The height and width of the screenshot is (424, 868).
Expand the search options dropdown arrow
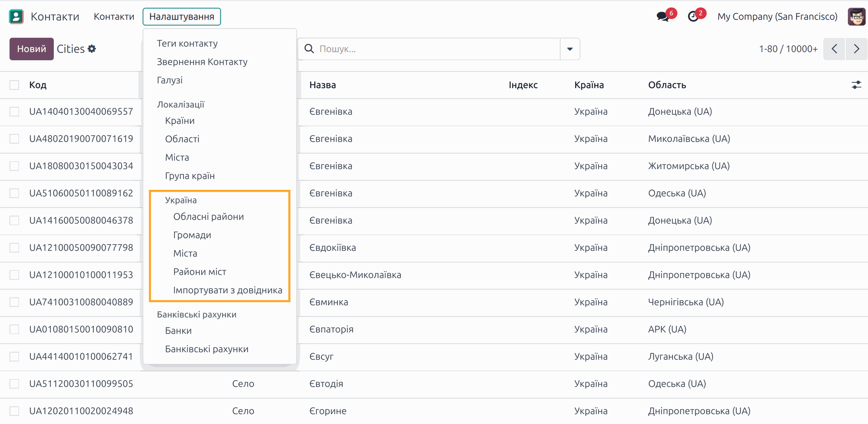pyautogui.click(x=570, y=49)
